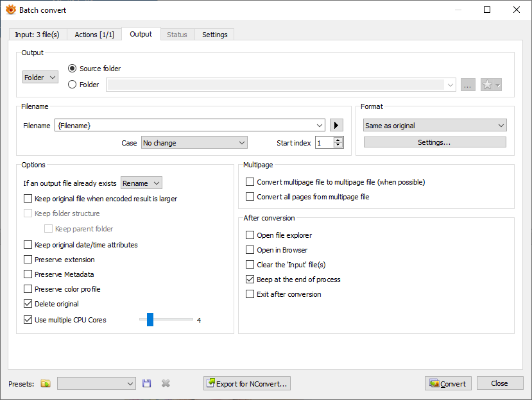532x400 pixels.
Task: Open the Rename dropdown for existing files
Action: click(142, 183)
